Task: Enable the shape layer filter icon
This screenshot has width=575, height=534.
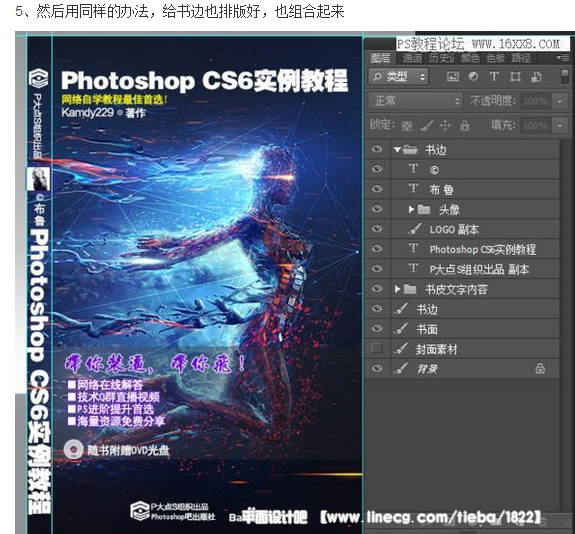Action: (x=515, y=76)
